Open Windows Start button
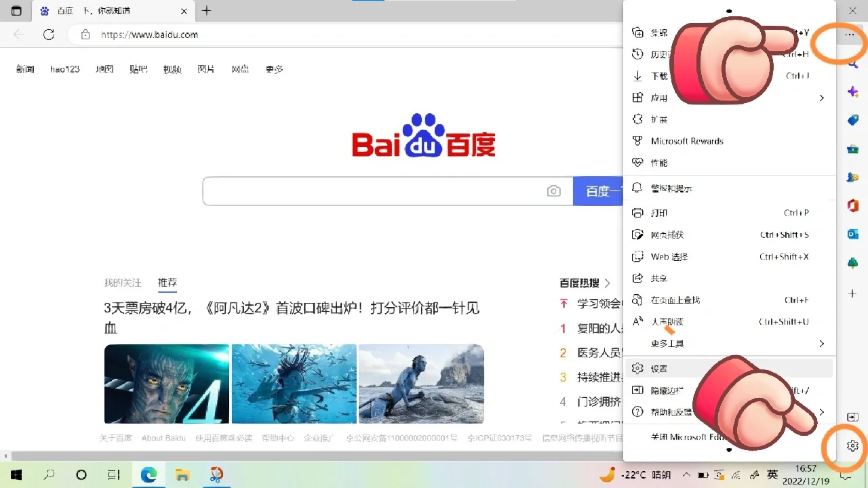868x488 pixels. [16, 474]
